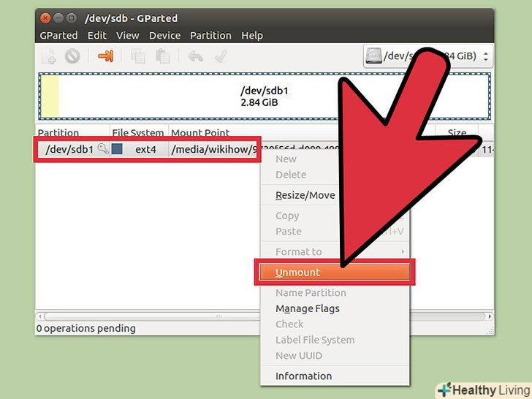This screenshot has height=399, width=532.
Task: Open the View menu
Action: click(128, 35)
